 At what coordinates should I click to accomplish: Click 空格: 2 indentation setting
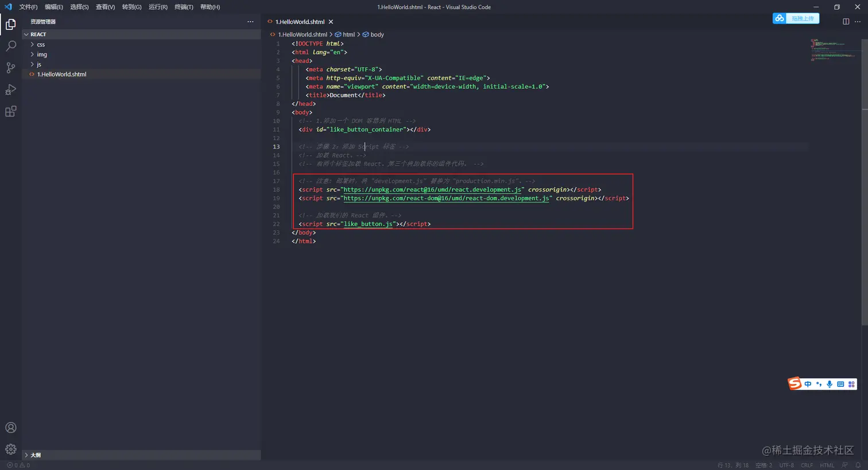click(x=764, y=465)
